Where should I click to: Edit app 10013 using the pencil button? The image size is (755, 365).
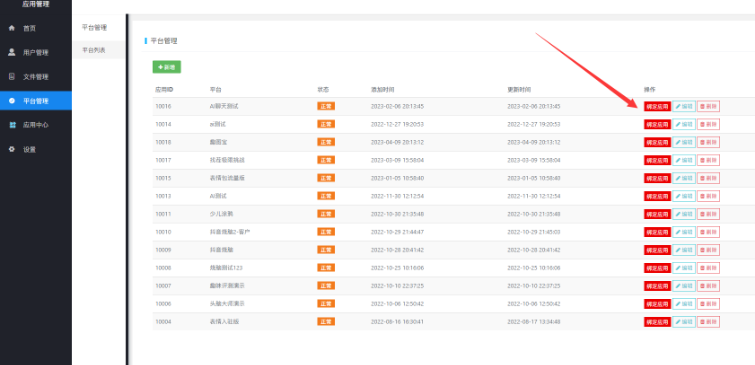tap(684, 196)
